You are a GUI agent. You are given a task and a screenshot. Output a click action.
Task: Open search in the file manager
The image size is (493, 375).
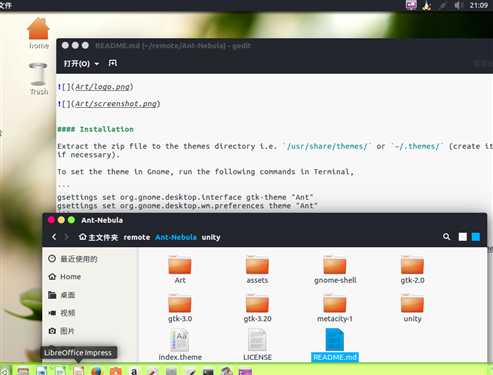446,237
